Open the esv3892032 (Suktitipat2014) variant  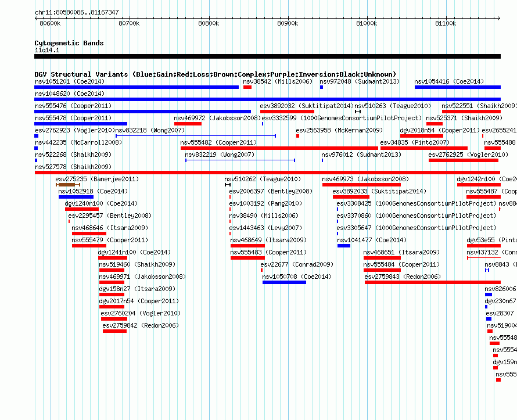tap(307, 106)
